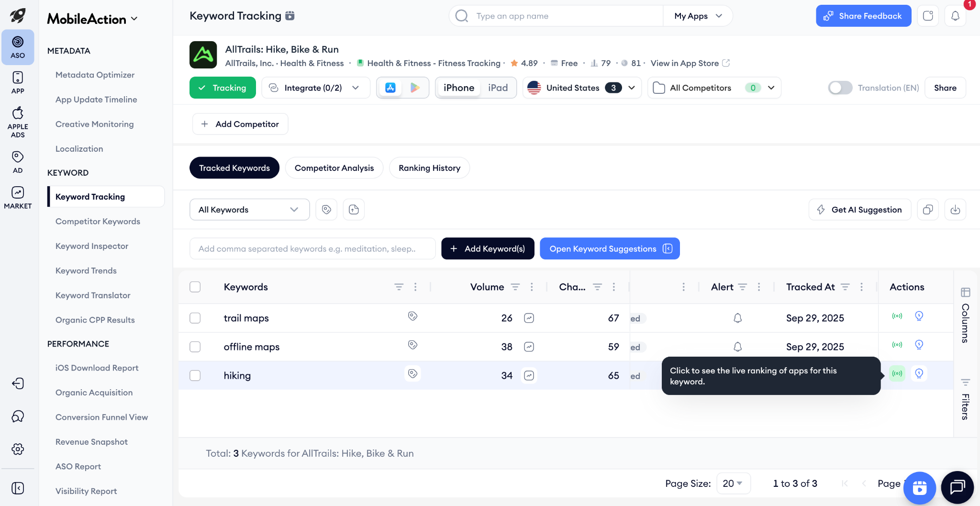
Task: Open settings gear in left rail
Action: click(x=18, y=449)
